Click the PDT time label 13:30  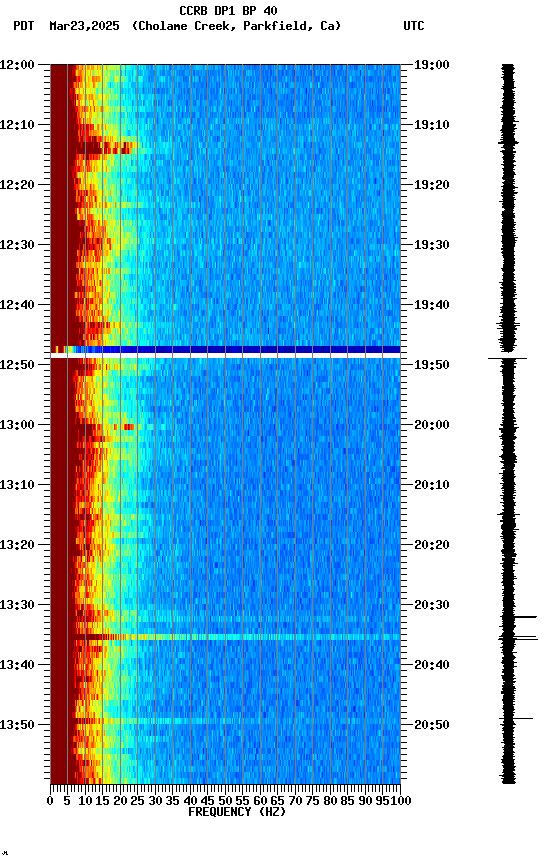pos(17,606)
